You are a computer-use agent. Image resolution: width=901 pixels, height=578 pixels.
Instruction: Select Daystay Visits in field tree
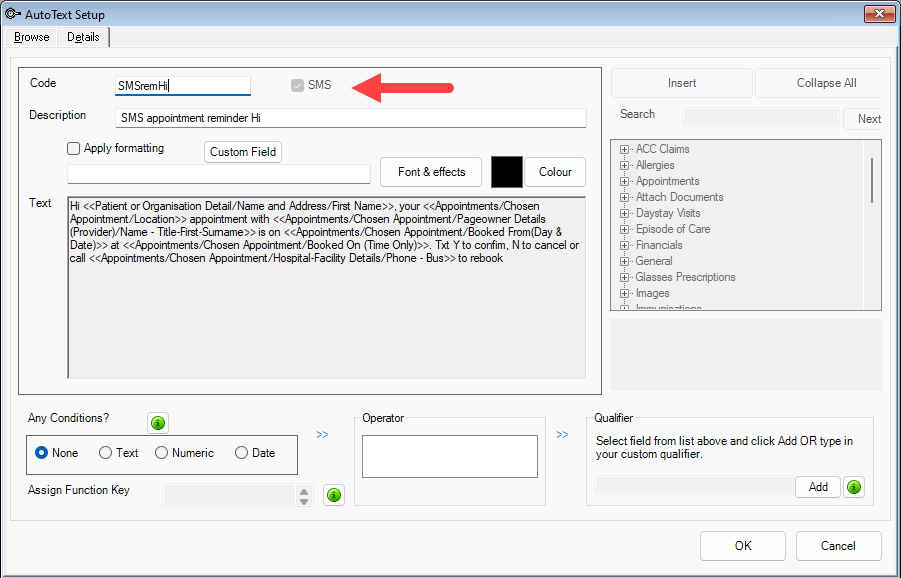(668, 214)
